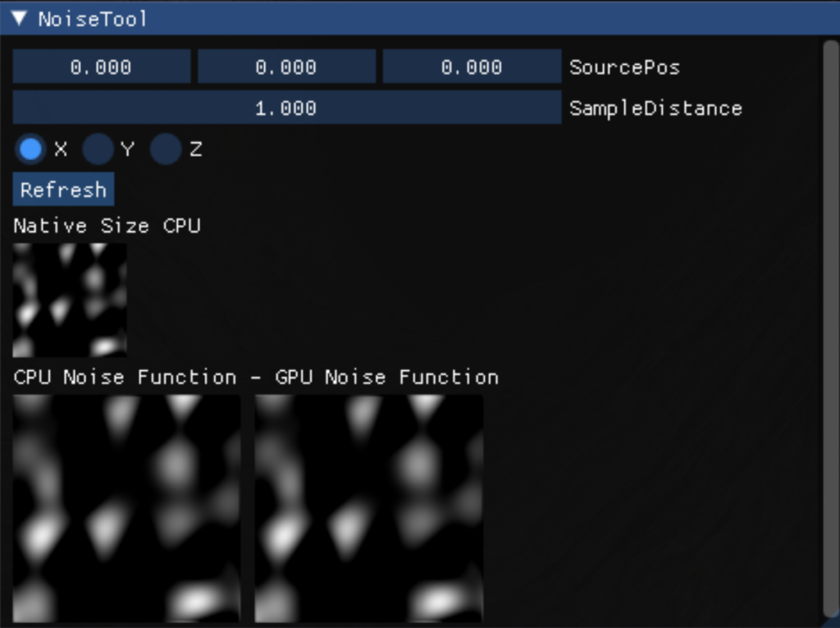Collapse the NoiseTool window triangle

[18, 19]
